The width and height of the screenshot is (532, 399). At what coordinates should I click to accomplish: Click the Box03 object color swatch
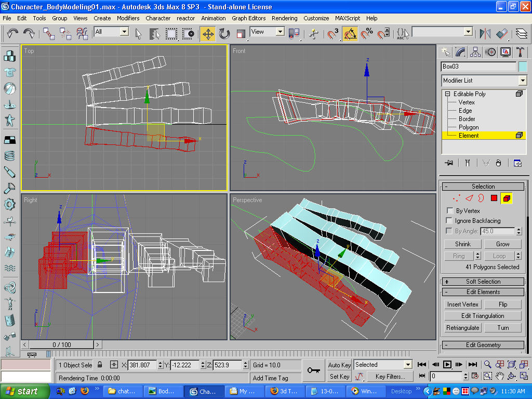pos(523,66)
